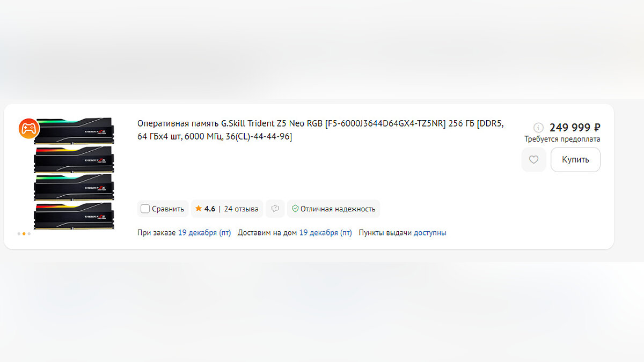Open the Trident Z5 RAM product image
644x362 pixels.
(x=73, y=174)
